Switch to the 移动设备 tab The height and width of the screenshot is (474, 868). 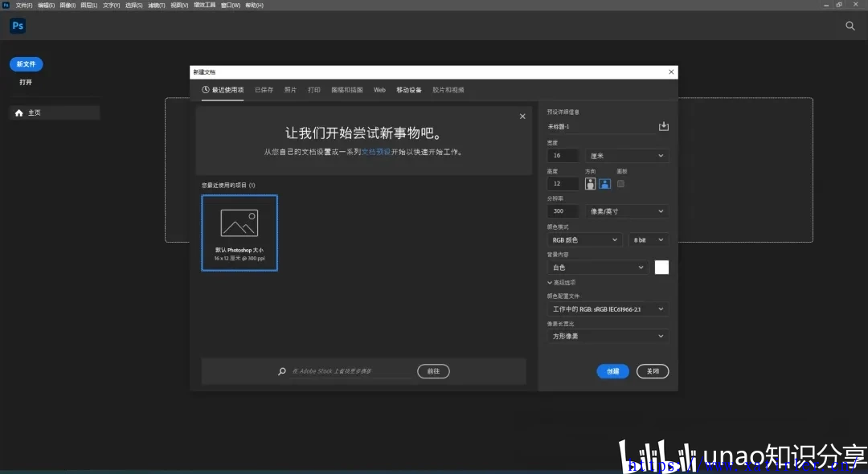(408, 90)
